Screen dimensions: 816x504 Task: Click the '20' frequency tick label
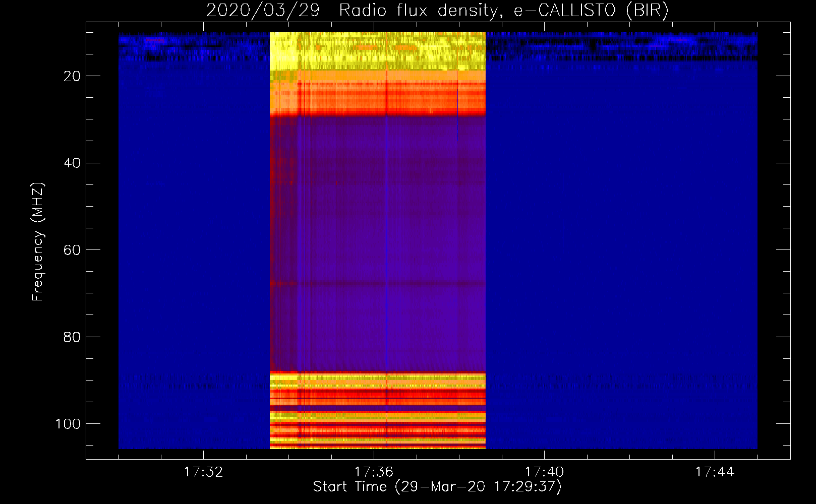pyautogui.click(x=72, y=76)
